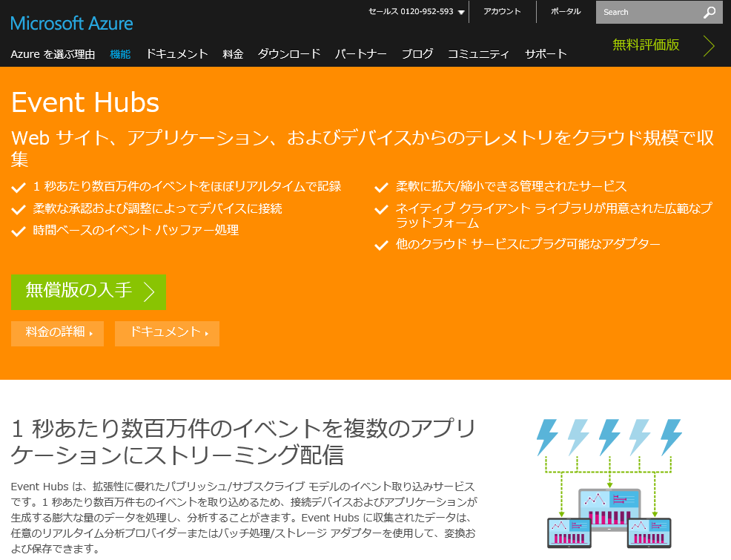The image size is (731, 560).
Task: Open the アカウント link
Action: tap(502, 12)
